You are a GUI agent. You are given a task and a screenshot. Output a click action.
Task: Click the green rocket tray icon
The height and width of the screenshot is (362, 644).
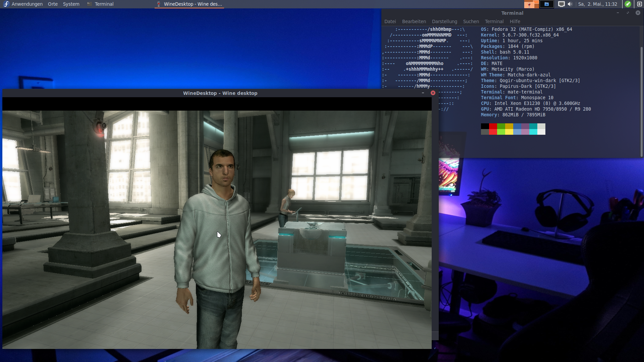(628, 4)
